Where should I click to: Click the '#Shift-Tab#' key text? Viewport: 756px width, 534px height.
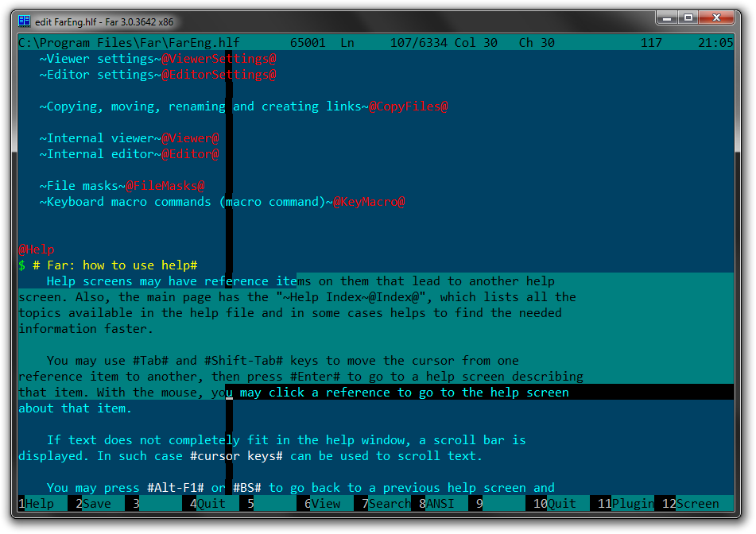tap(243, 361)
